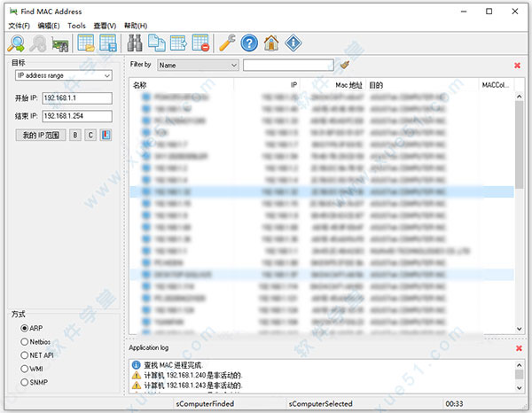The height and width of the screenshot is (413, 532).
Task: Open the 帮助(H) menu
Action: 136,26
